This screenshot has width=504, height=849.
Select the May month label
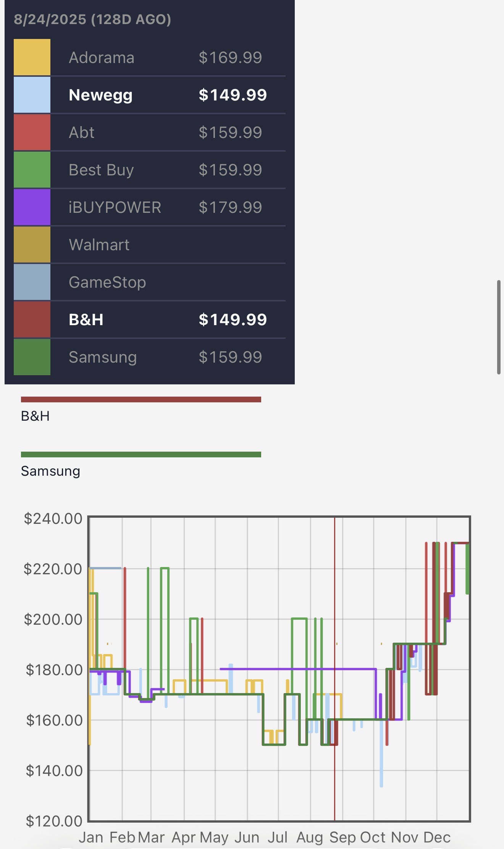coord(214,838)
